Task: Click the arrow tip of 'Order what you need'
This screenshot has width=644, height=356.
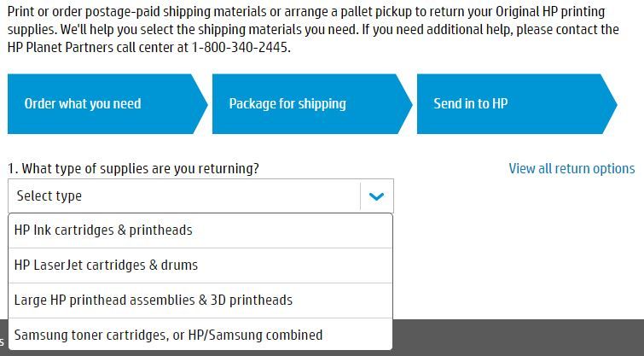Action: [201, 104]
